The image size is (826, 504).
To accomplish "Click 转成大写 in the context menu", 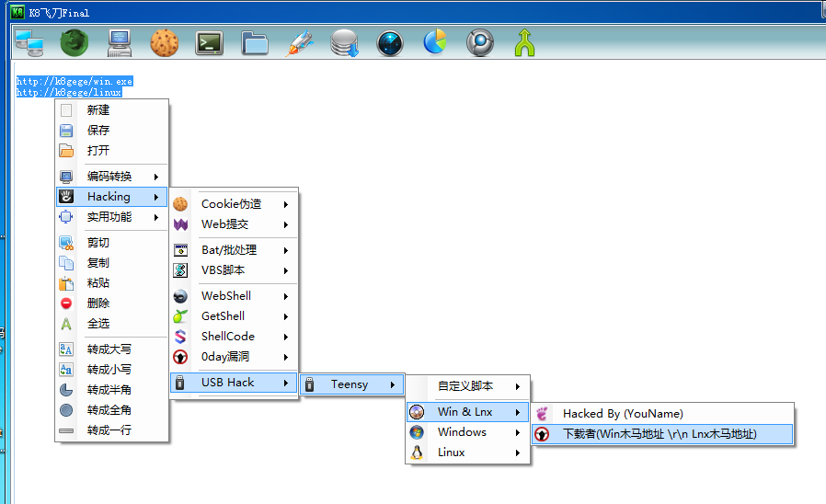I will point(109,349).
